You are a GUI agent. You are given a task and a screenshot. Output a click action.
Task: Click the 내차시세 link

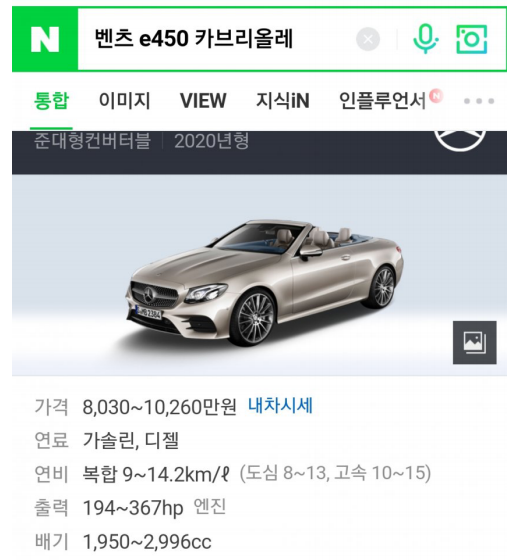(280, 406)
